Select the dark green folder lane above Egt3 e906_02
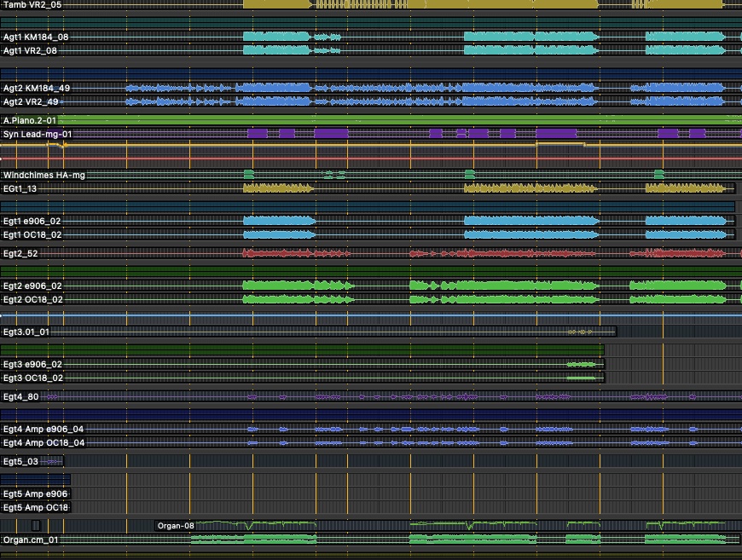The width and height of the screenshot is (742, 560). (x=302, y=350)
